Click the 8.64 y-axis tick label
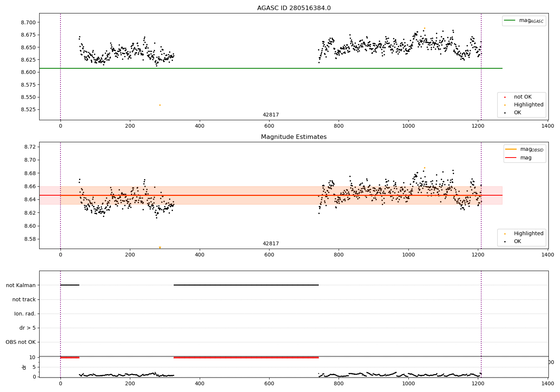Viewport: 560px width, 392px height. pyautogui.click(x=30, y=199)
